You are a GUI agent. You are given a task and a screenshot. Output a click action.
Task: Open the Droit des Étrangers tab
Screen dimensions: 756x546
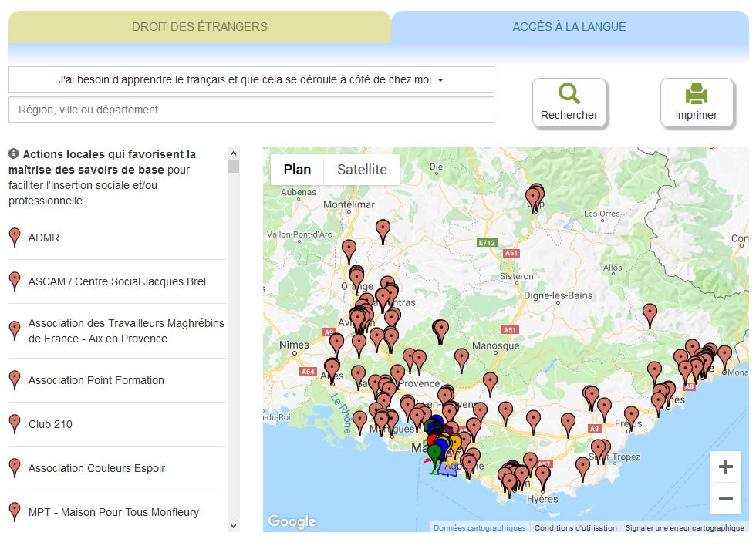pyautogui.click(x=200, y=27)
